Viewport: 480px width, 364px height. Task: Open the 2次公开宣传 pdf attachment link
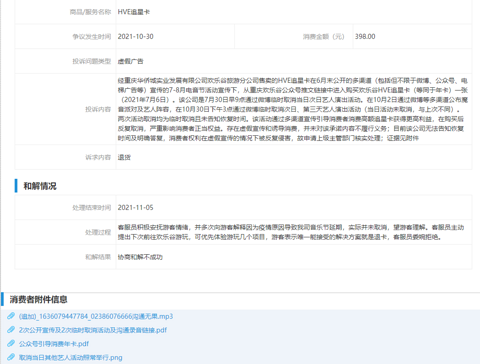tap(93, 330)
